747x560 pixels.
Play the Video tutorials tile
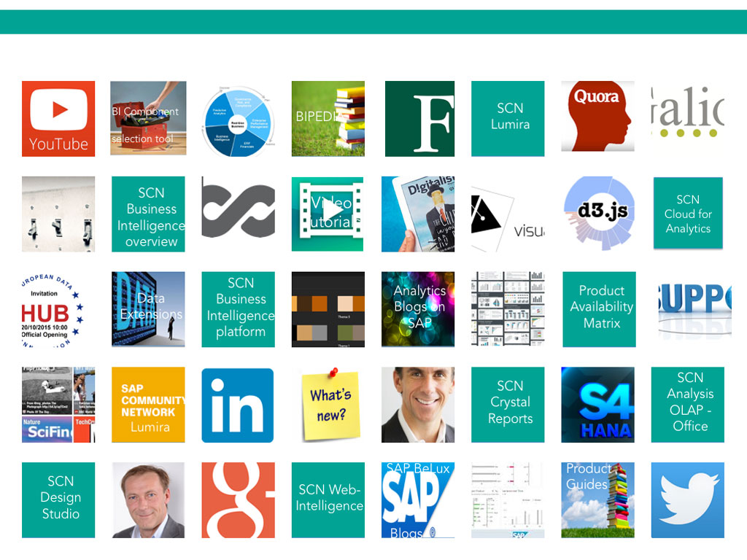point(328,214)
